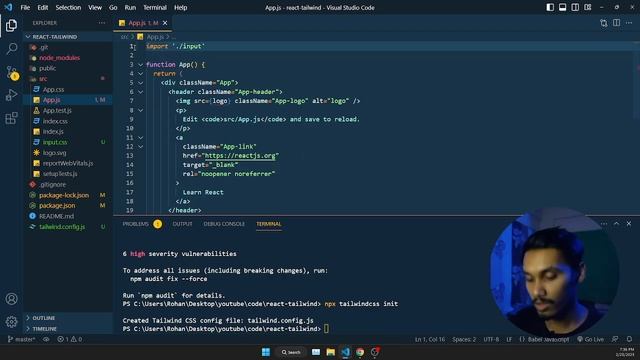Open File Explorer from the taskbar
Image resolution: width=640 pixels, height=360 pixels.
pyautogui.click(x=331, y=352)
